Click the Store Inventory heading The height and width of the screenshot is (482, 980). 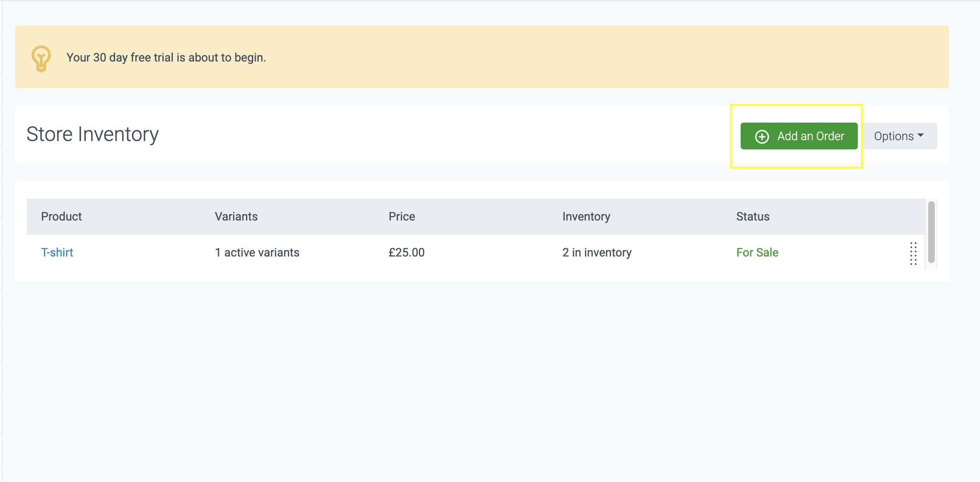click(x=92, y=134)
